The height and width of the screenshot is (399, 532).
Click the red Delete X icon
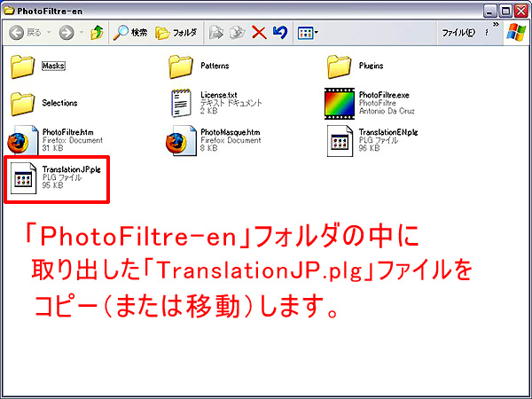point(259,33)
